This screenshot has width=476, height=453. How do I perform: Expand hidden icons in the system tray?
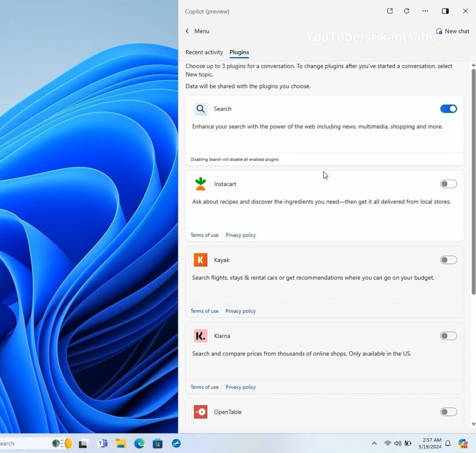pos(374,443)
